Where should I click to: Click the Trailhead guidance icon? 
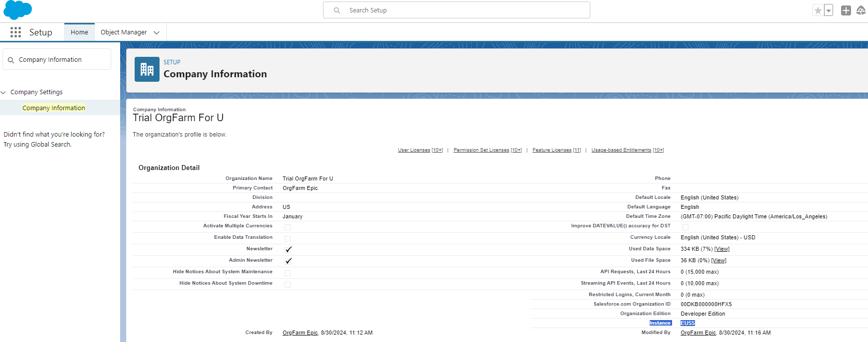(861, 10)
